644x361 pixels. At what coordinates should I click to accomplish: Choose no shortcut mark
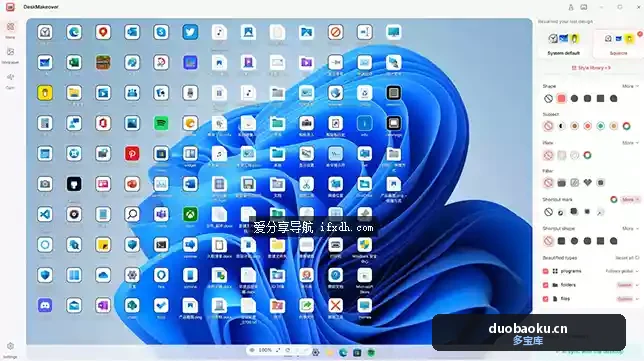[x=548, y=212]
